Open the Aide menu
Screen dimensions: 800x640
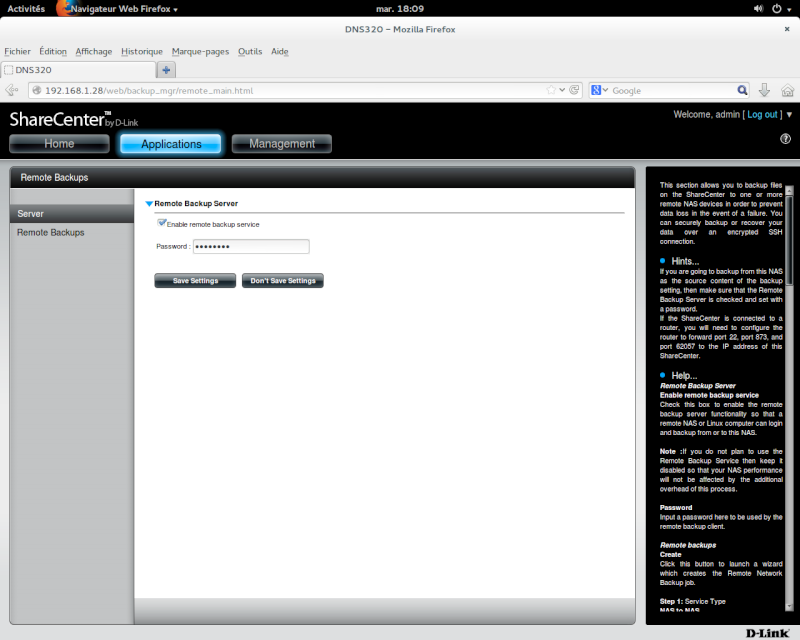click(x=280, y=52)
